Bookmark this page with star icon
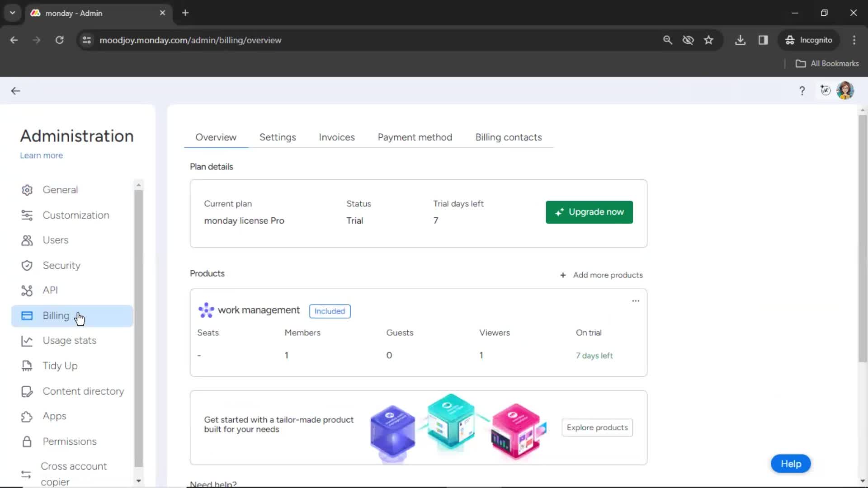 [x=708, y=40]
